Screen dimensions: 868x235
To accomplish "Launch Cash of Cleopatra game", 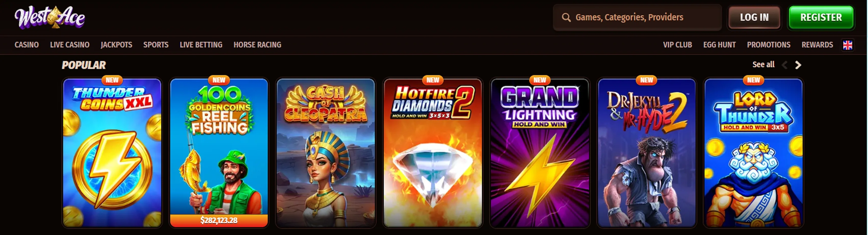I will 325,153.
